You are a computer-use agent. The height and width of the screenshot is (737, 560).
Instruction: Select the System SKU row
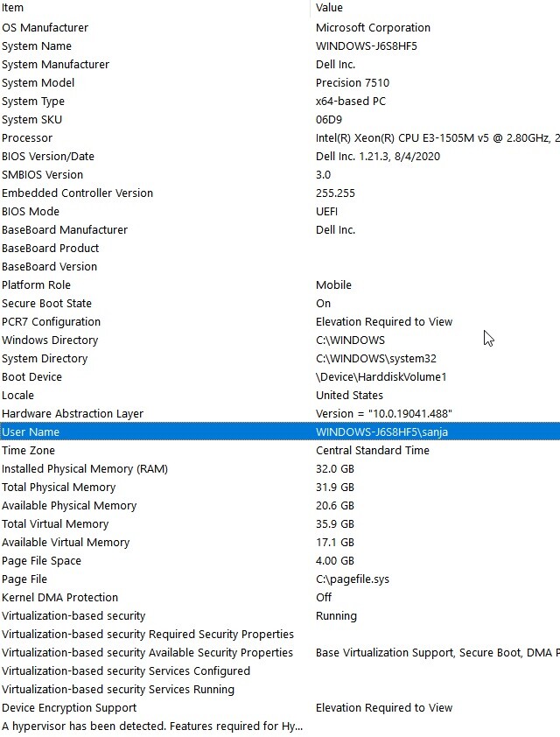(x=280, y=119)
